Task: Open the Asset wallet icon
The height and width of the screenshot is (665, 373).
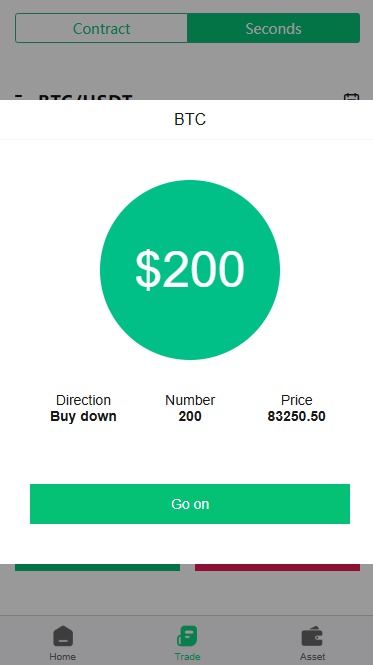Action: click(x=312, y=636)
